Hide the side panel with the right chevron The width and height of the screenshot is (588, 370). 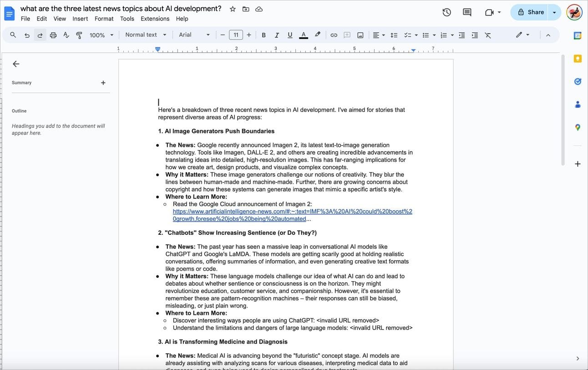coord(578,359)
